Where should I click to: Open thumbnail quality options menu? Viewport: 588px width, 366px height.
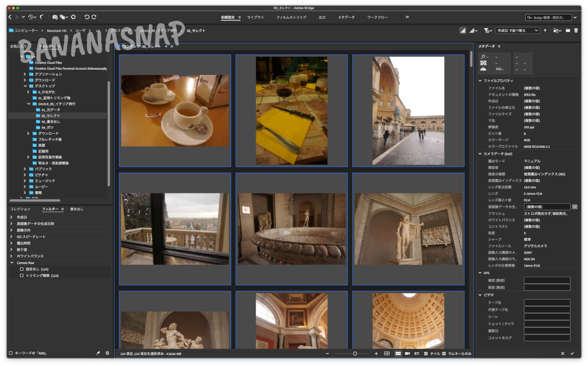[x=474, y=31]
